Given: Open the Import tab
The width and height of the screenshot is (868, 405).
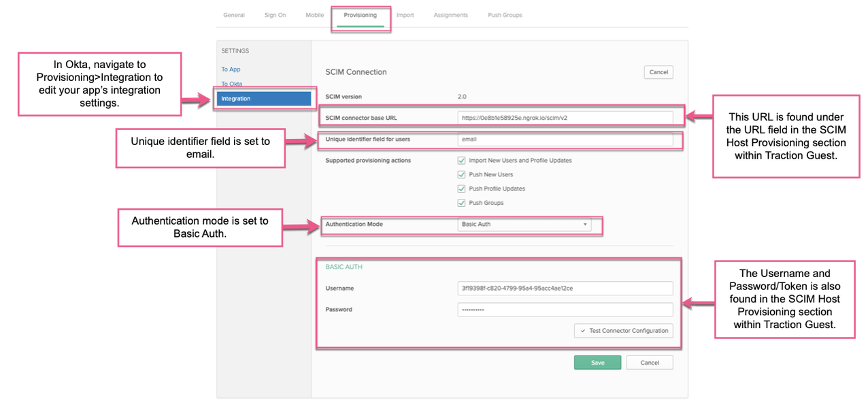Looking at the screenshot, I should [x=405, y=14].
